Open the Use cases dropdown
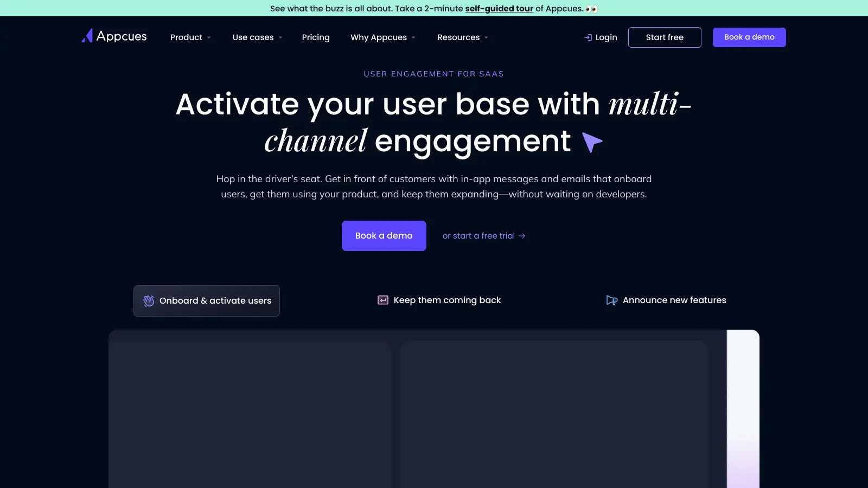This screenshot has width=868, height=488. pyautogui.click(x=257, y=37)
